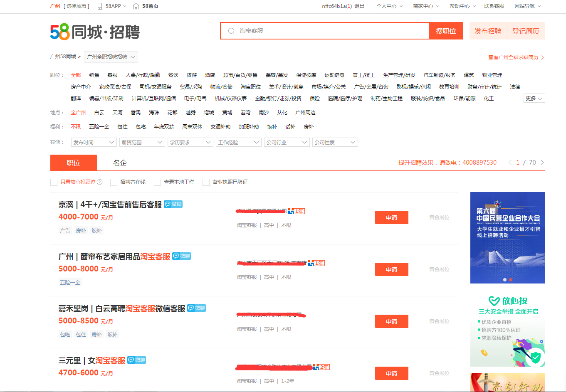Click 联系客服 link
Screen dimensions: 566x392
[494, 6]
